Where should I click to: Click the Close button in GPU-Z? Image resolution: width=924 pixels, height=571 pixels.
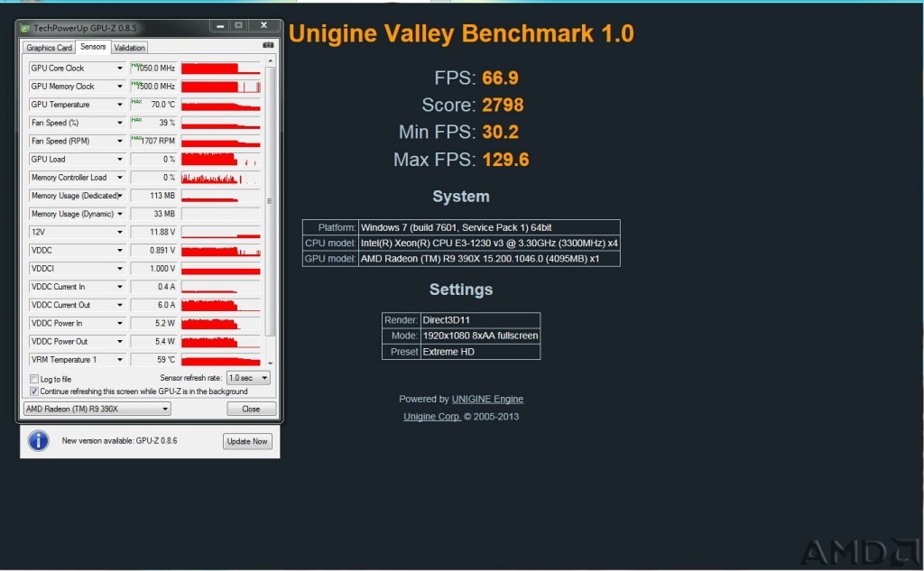251,409
